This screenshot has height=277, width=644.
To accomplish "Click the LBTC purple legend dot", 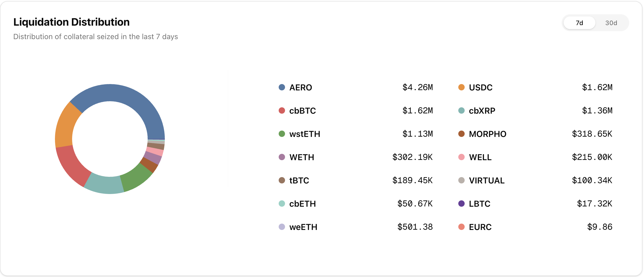I will coord(461,204).
